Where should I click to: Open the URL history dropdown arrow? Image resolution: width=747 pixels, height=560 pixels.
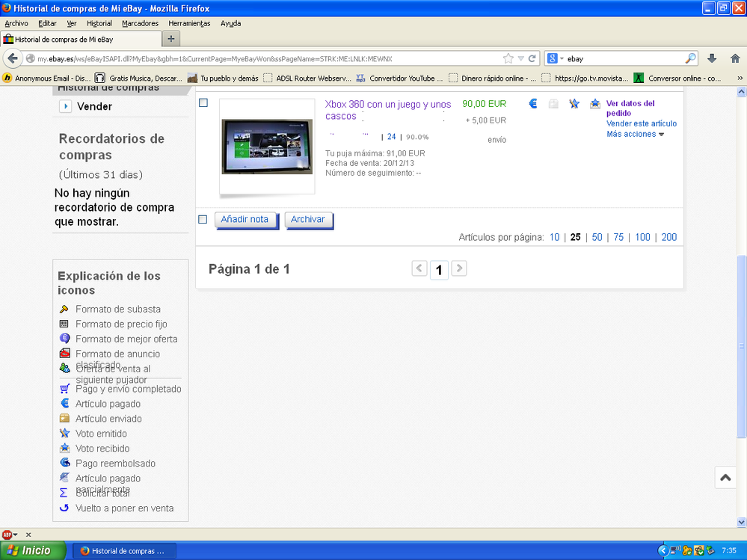(520, 58)
